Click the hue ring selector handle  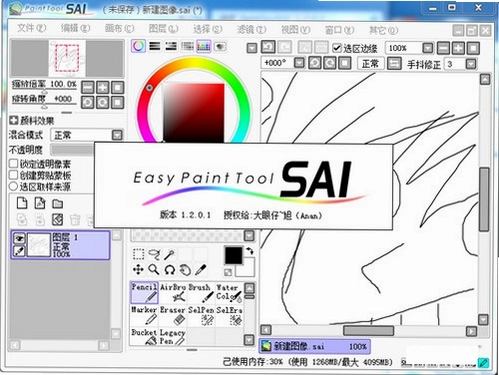(x=149, y=87)
